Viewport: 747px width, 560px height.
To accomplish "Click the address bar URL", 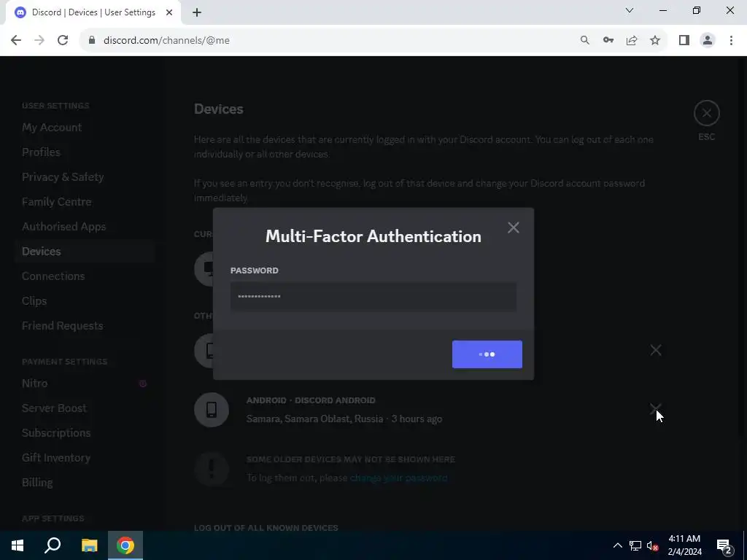I will (x=167, y=41).
